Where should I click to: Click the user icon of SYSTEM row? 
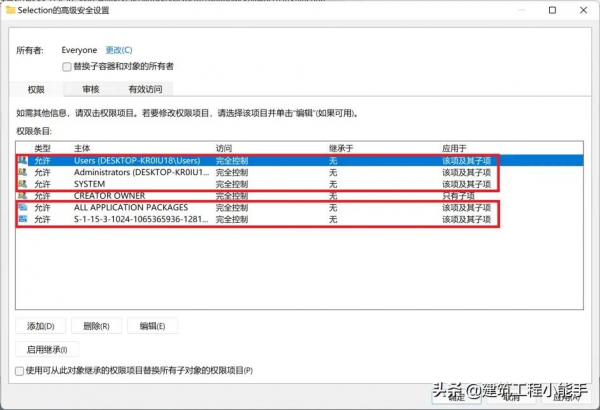[23, 184]
